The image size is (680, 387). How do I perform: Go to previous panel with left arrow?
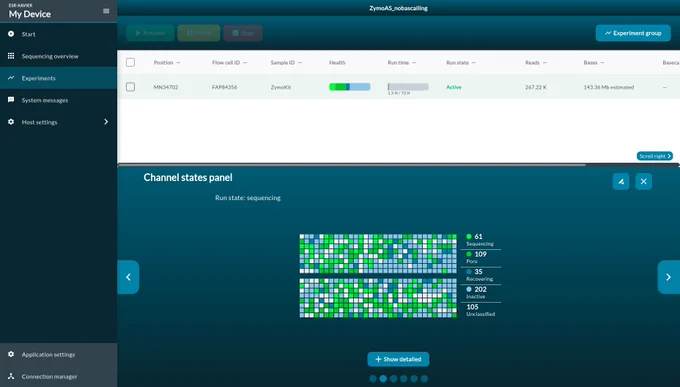(x=128, y=277)
